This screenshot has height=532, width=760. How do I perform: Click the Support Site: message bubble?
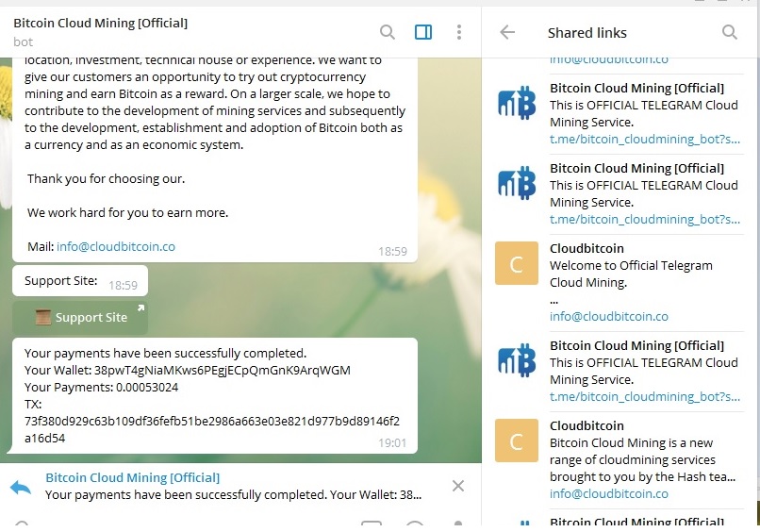pyautogui.click(x=80, y=281)
